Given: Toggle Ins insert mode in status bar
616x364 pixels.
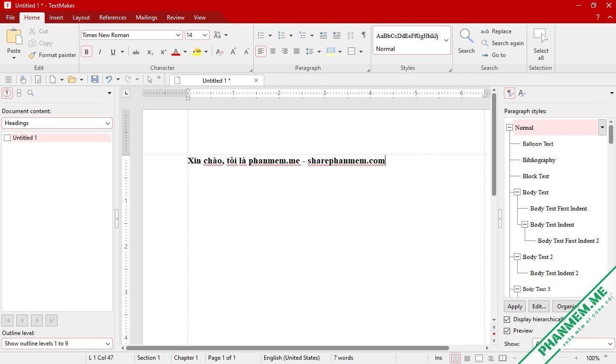Looking at the screenshot, I should pyautogui.click(x=438, y=358).
